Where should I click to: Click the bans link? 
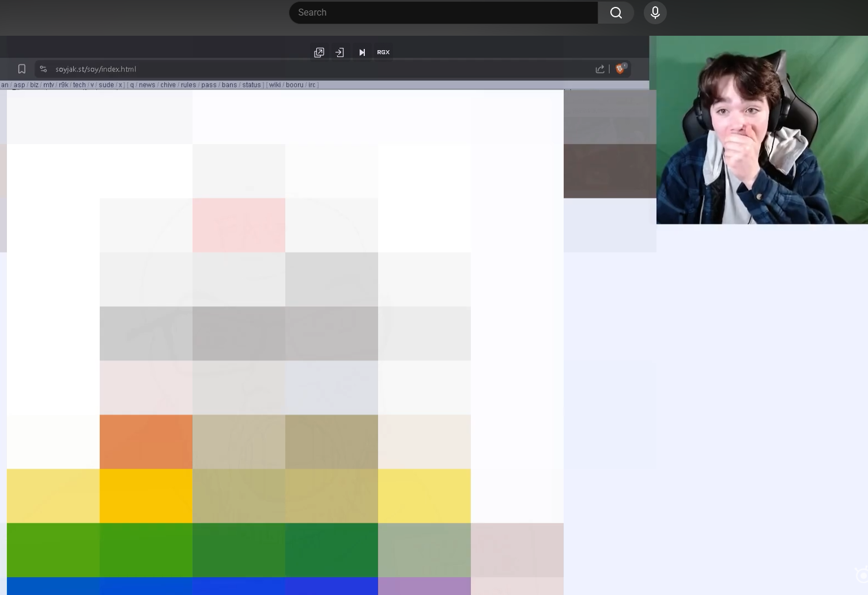coord(229,85)
